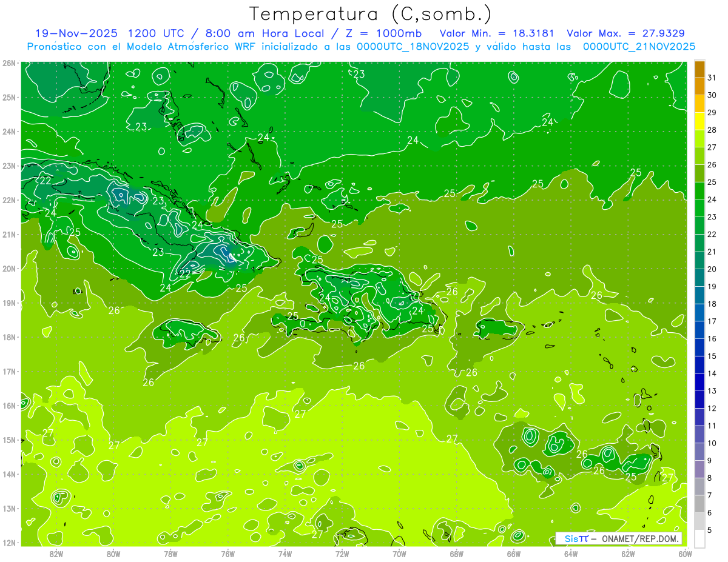Screen dimensions: 728x562
Task: Click the title 'Temperatura (C,somb.)'
Action: 371,15
